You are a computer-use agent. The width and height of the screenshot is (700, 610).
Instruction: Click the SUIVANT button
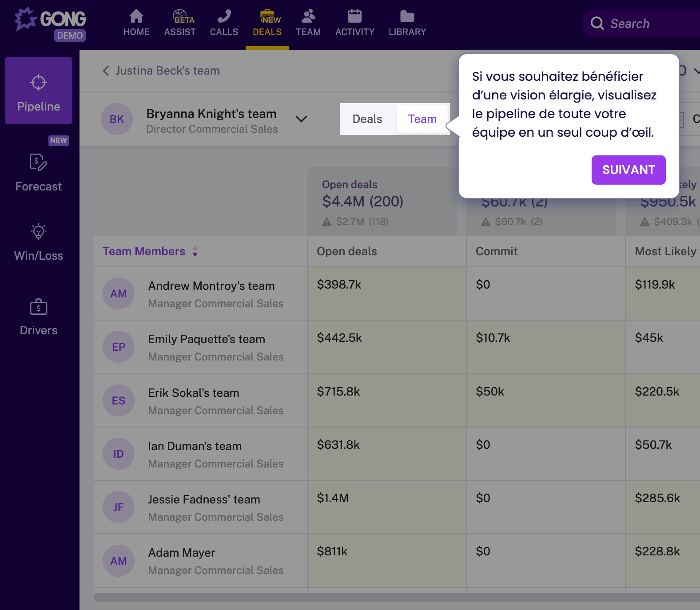[628, 170]
